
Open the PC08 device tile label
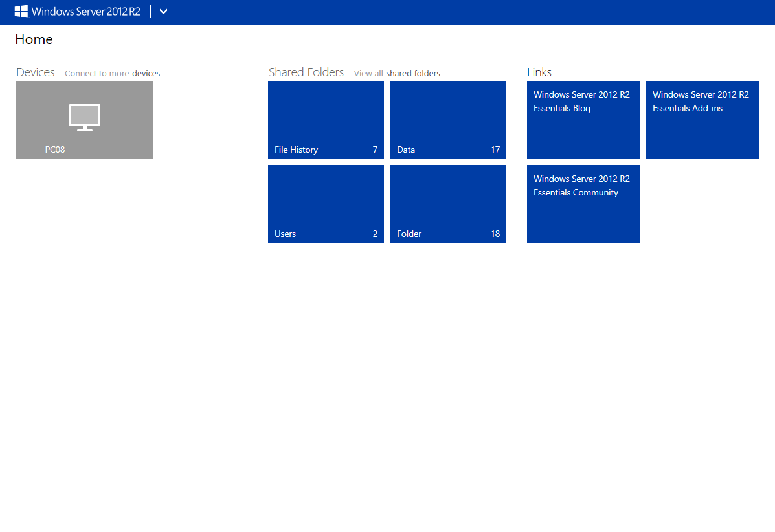tap(55, 150)
